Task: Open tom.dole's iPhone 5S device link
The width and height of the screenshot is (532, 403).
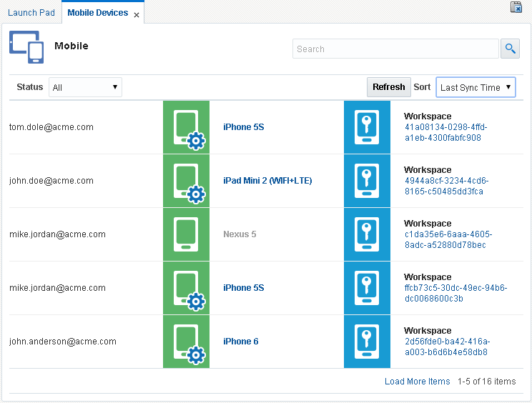Action: pyautogui.click(x=244, y=127)
